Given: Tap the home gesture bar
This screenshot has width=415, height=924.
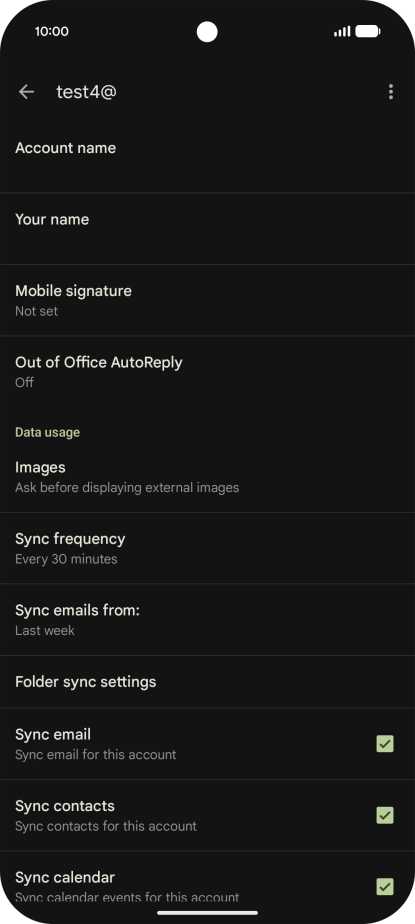Looking at the screenshot, I should point(208,913).
